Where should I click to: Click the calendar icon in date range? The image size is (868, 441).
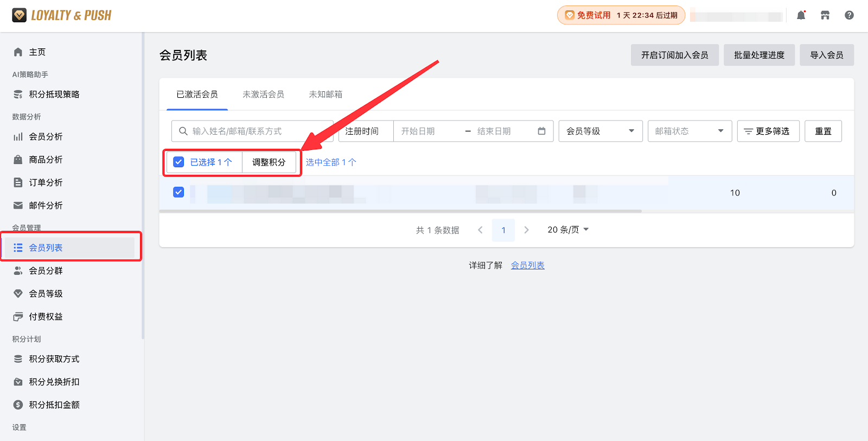tap(541, 131)
